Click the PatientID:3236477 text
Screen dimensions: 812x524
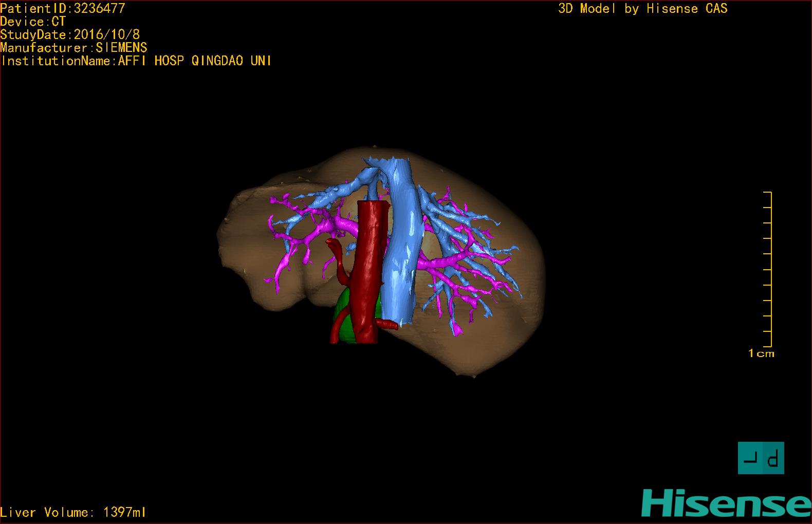coord(63,8)
